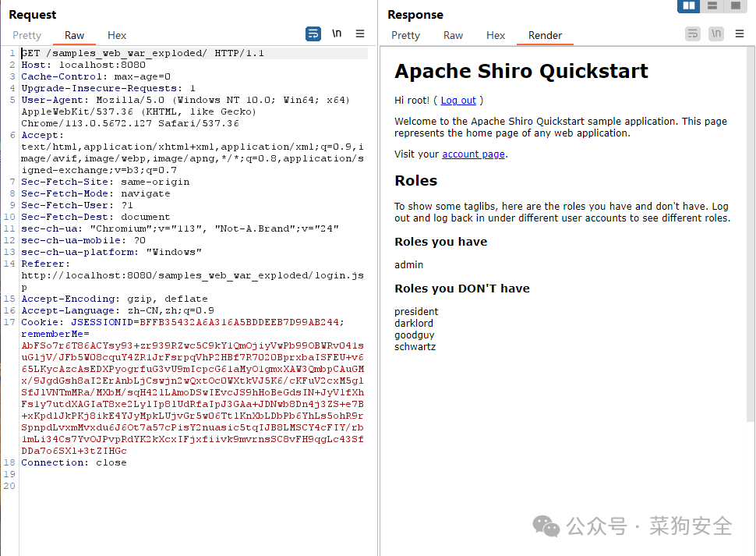Click the Request panel title

click(32, 15)
